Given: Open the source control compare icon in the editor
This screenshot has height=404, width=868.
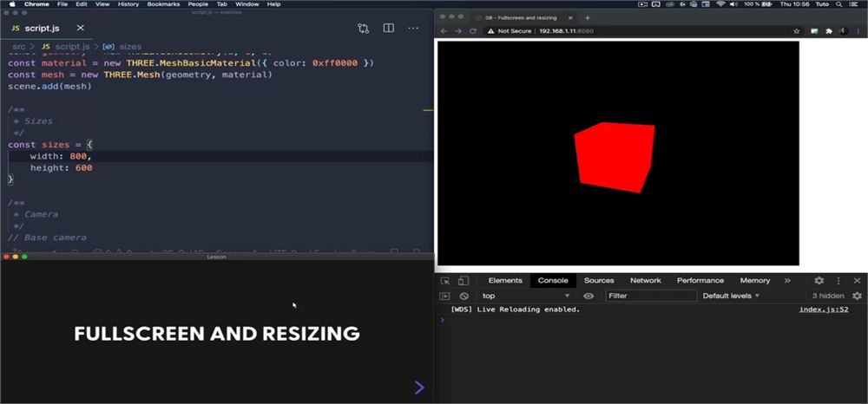Looking at the screenshot, I should point(363,29).
